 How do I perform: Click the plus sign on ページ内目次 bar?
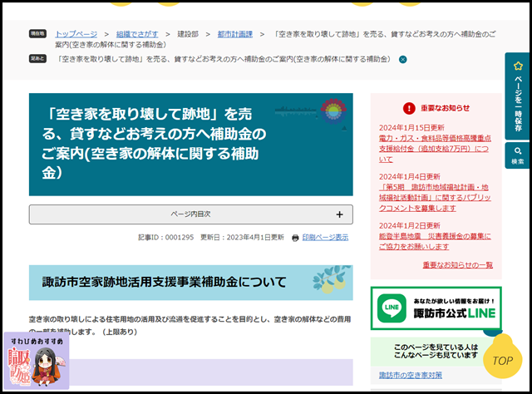point(339,214)
